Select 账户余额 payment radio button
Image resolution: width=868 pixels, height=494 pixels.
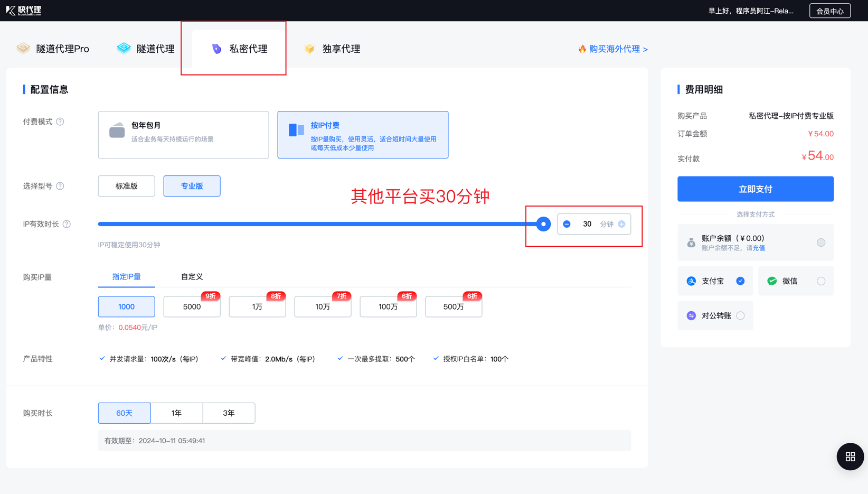[820, 243]
